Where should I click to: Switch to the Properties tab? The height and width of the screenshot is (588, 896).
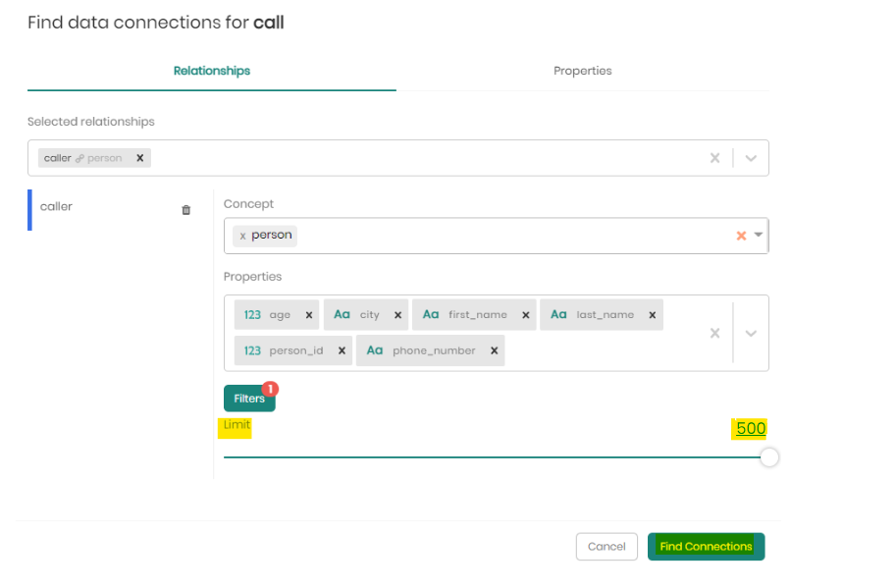point(582,71)
